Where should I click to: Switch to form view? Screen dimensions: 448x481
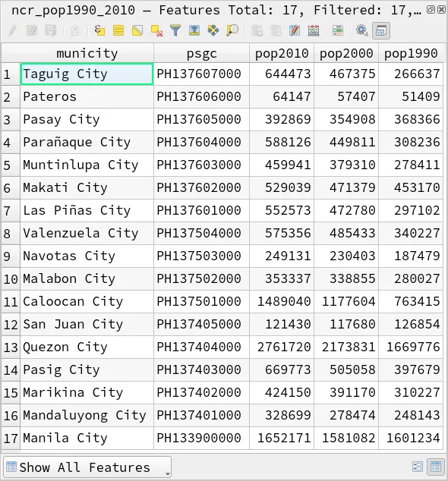(418, 467)
